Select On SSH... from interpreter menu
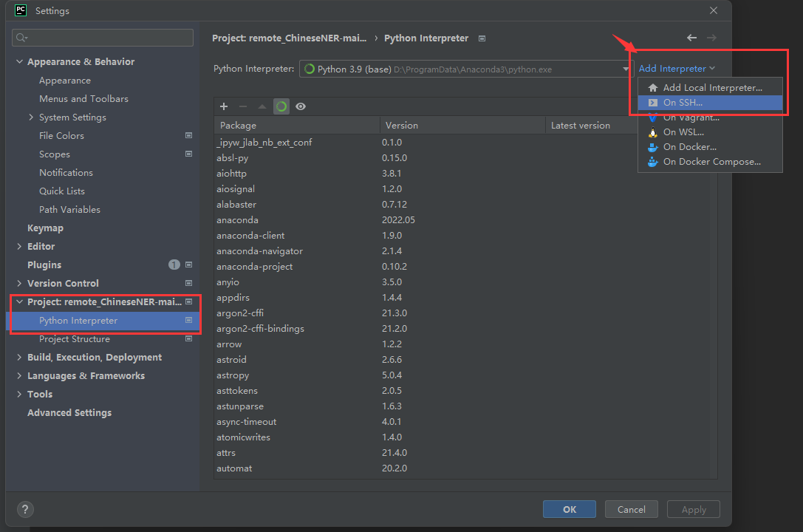The image size is (803, 532). click(683, 103)
